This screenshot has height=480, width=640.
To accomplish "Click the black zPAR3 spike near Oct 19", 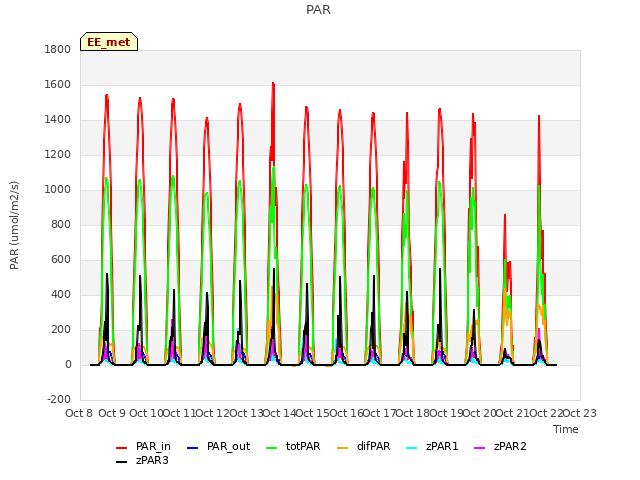I will click(440, 269).
